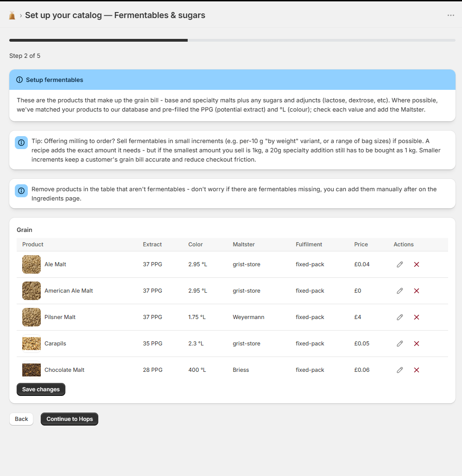Click the Maltster column header
Viewport: 462px width, 476px height.
pyautogui.click(x=244, y=244)
